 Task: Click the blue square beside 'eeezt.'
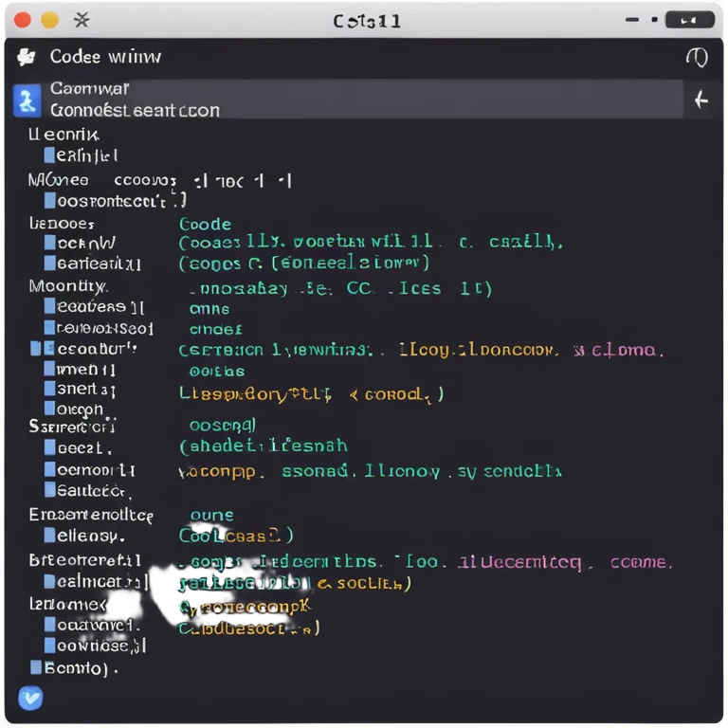click(49, 447)
